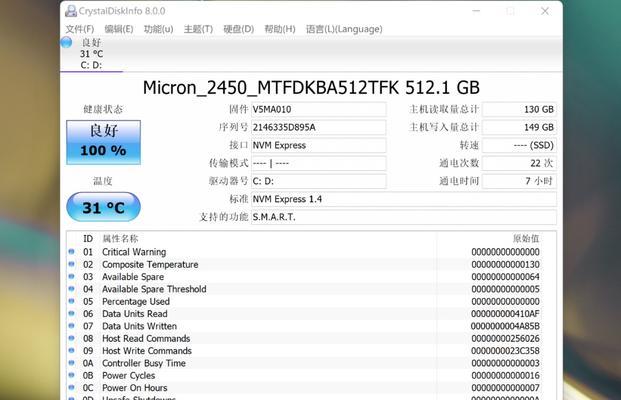Click the status dot for Available Spare row 03
The width and height of the screenshot is (621, 400).
pos(71,276)
